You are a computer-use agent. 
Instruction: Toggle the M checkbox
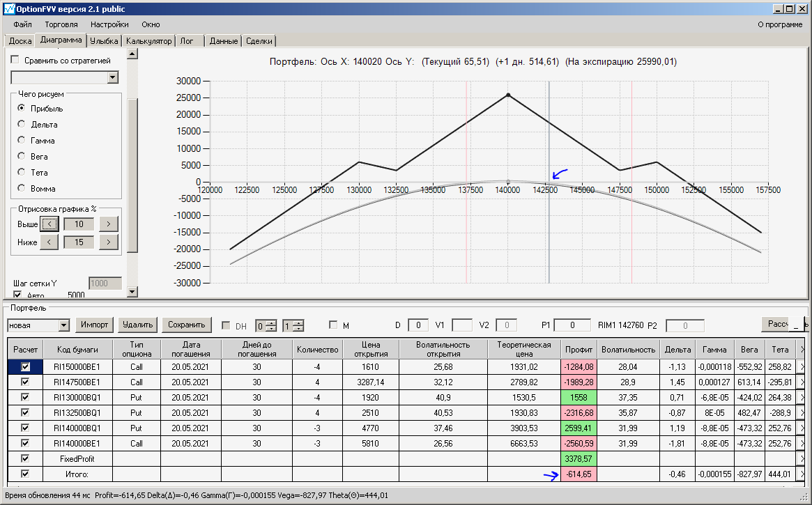click(x=333, y=325)
